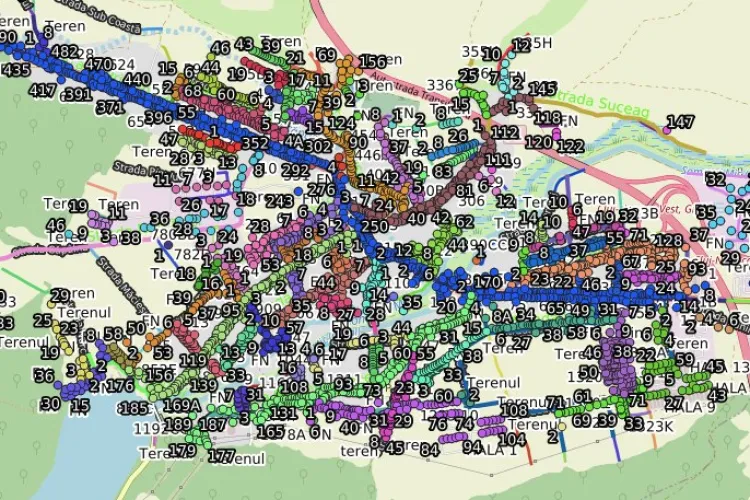Select the label 81
The image size is (750, 500).
click(x=464, y=191)
